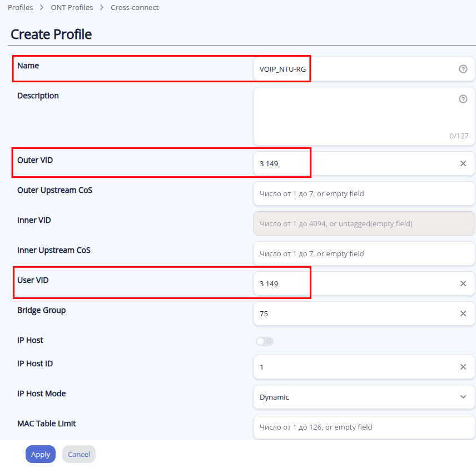This screenshot has height=468, width=476.
Task: Click the Outer Upstream CoS field
Action: pos(364,193)
